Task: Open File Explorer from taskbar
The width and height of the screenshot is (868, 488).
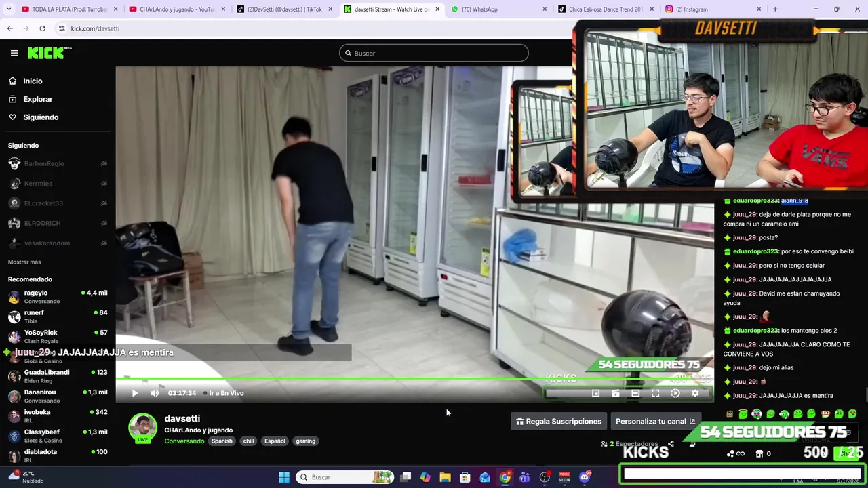Action: [x=445, y=477]
